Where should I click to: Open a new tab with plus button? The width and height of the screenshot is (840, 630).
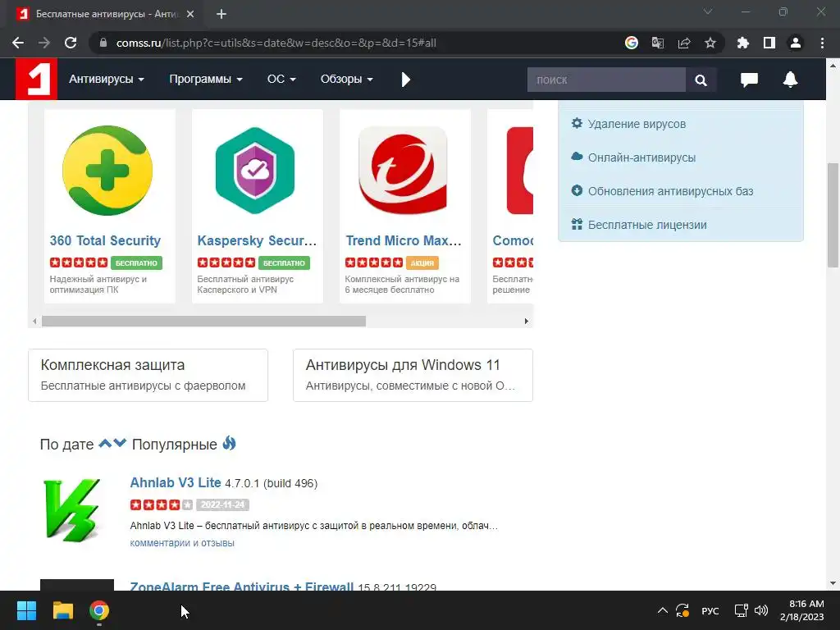pyautogui.click(x=221, y=14)
